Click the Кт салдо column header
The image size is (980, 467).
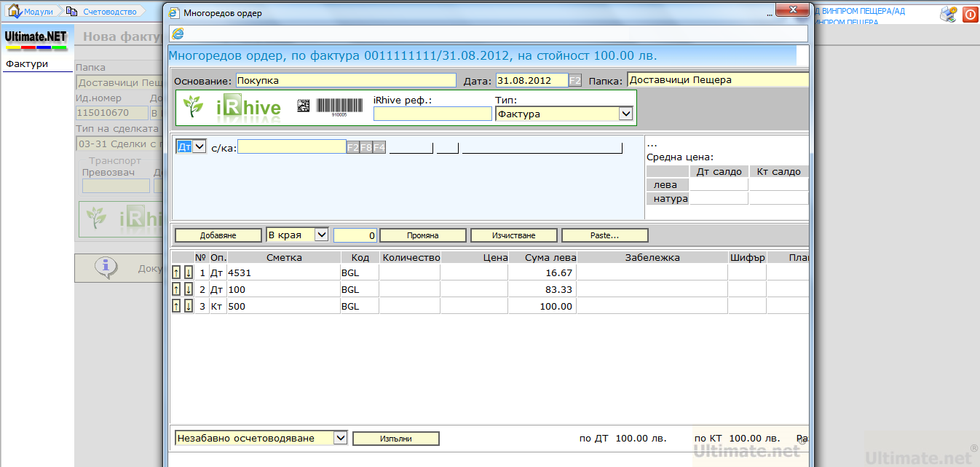coord(778,172)
